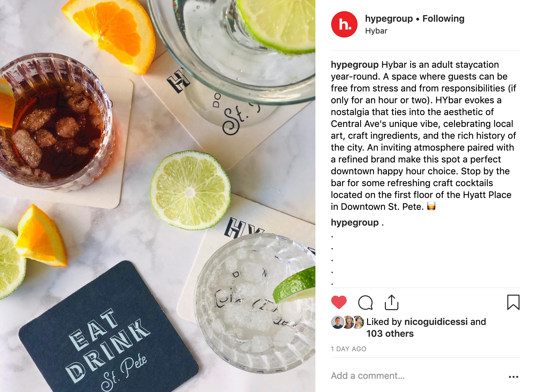Open the 1 DAY AGO timestamp
The width and height of the screenshot is (534, 392).
click(x=348, y=349)
